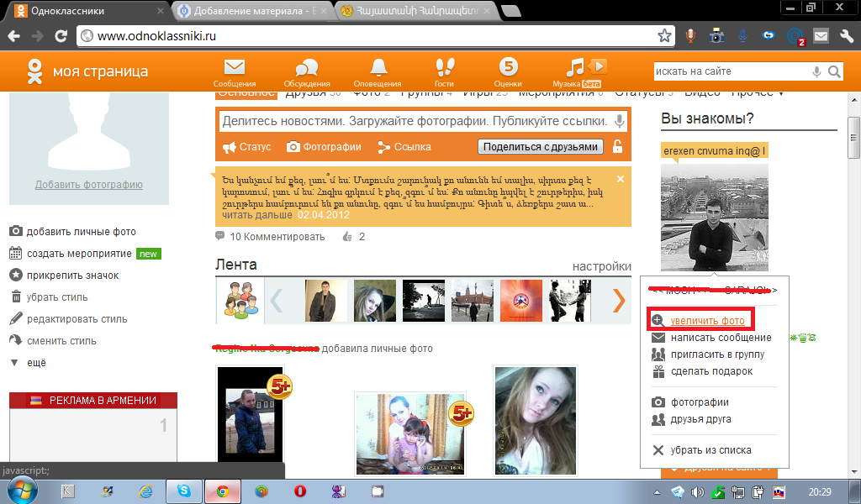
Task: Click the like thumb icon under the status
Action: [x=347, y=237]
